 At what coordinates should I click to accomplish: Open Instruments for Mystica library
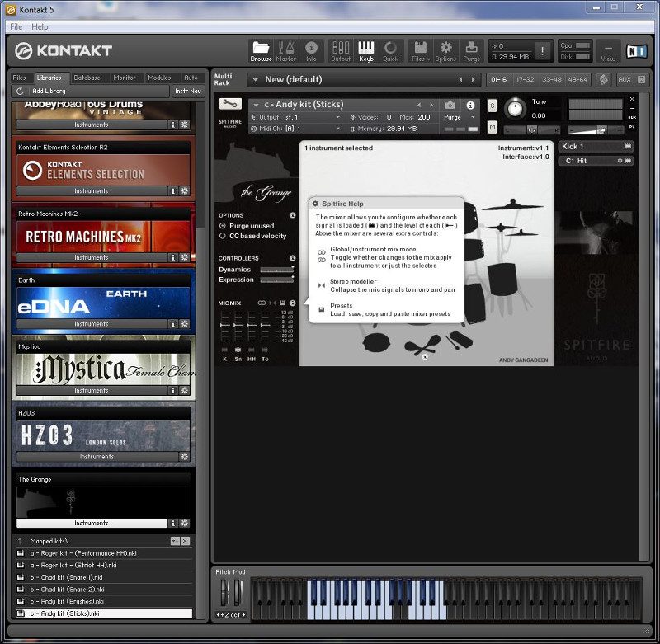pyautogui.click(x=92, y=390)
